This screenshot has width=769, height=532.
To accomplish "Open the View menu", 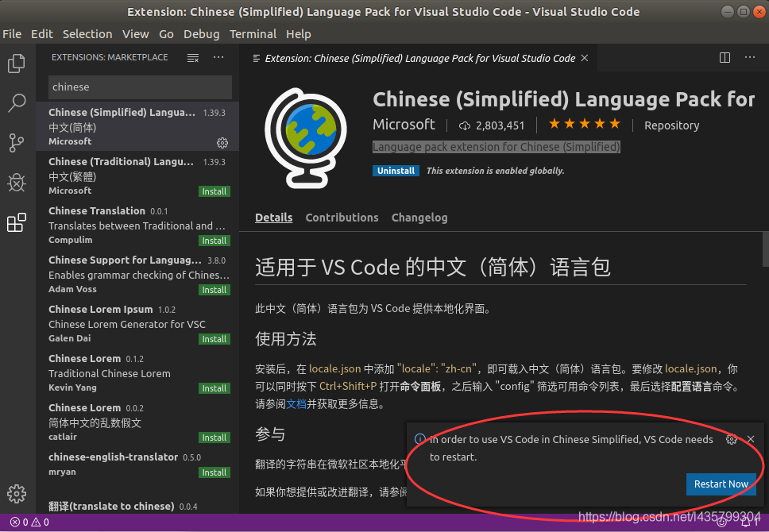I will point(135,34).
